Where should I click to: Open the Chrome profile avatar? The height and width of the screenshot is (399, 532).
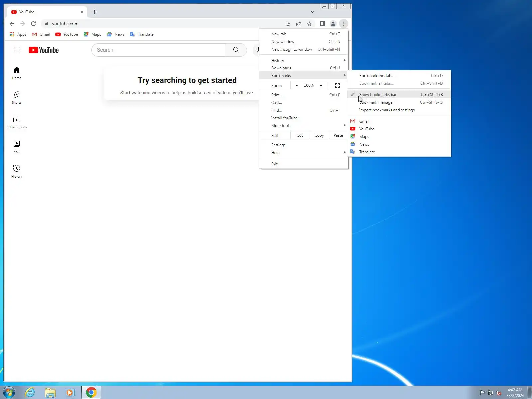click(x=333, y=24)
